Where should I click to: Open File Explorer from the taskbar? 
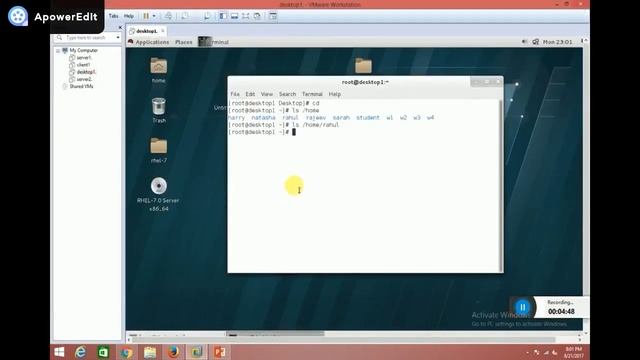click(150, 352)
